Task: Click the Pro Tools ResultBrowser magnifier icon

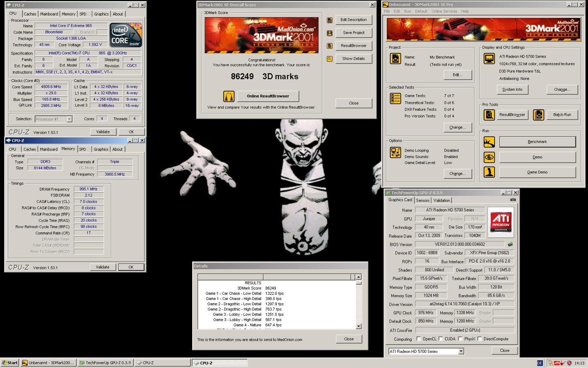Action: [489, 115]
